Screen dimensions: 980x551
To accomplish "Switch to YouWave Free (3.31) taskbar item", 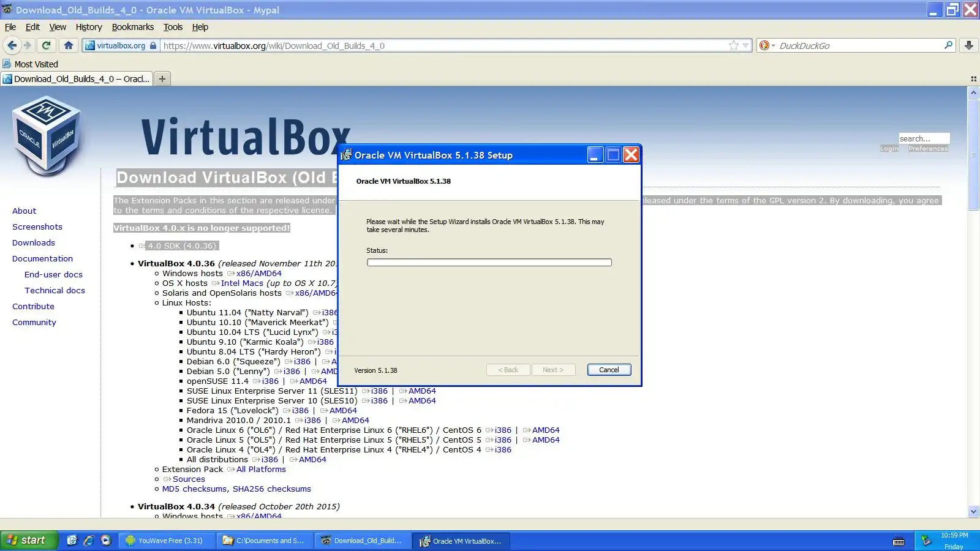I will point(168,541).
